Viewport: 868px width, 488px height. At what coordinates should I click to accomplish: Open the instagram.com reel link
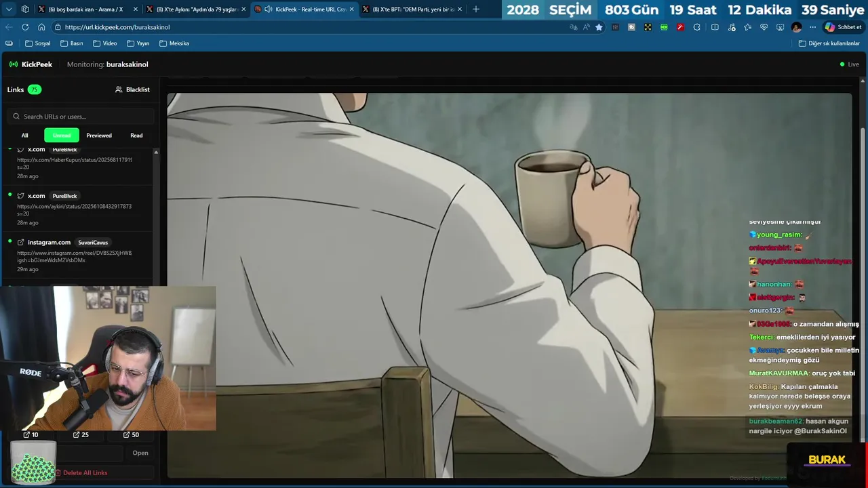[x=75, y=256]
